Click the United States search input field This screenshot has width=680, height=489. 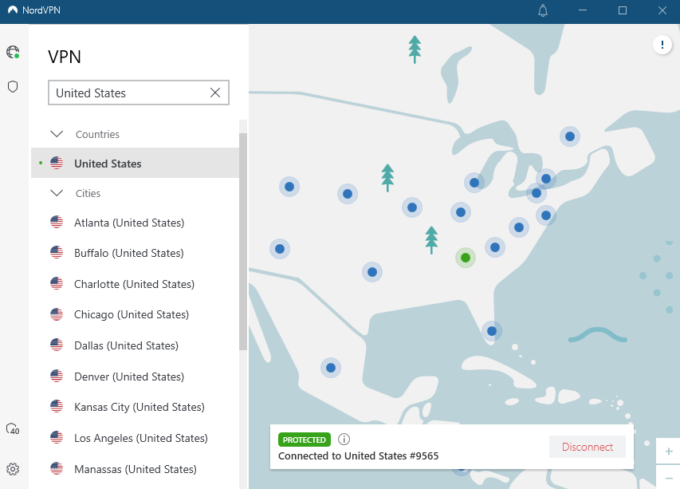point(138,92)
